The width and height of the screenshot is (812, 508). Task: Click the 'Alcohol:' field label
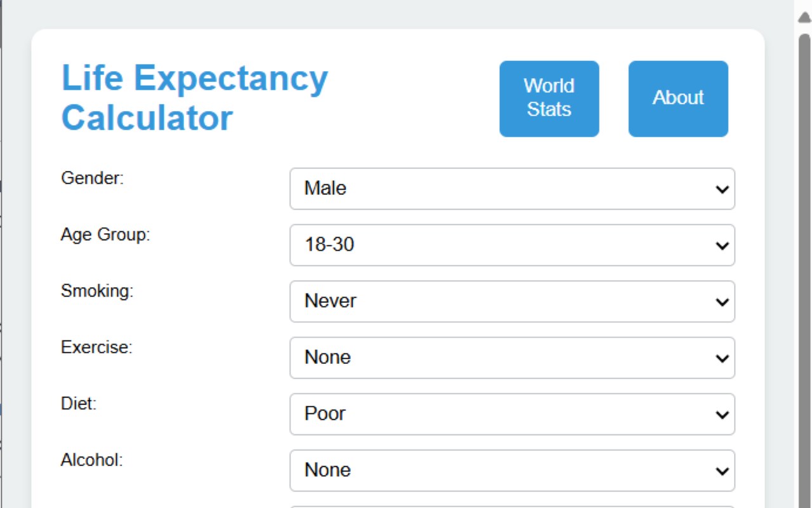(x=92, y=460)
